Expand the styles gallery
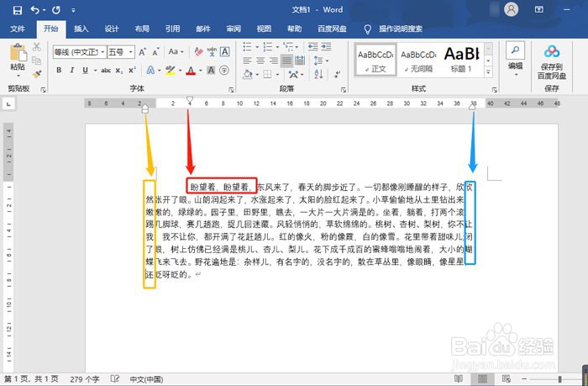The width and height of the screenshot is (588, 386). pos(488,71)
